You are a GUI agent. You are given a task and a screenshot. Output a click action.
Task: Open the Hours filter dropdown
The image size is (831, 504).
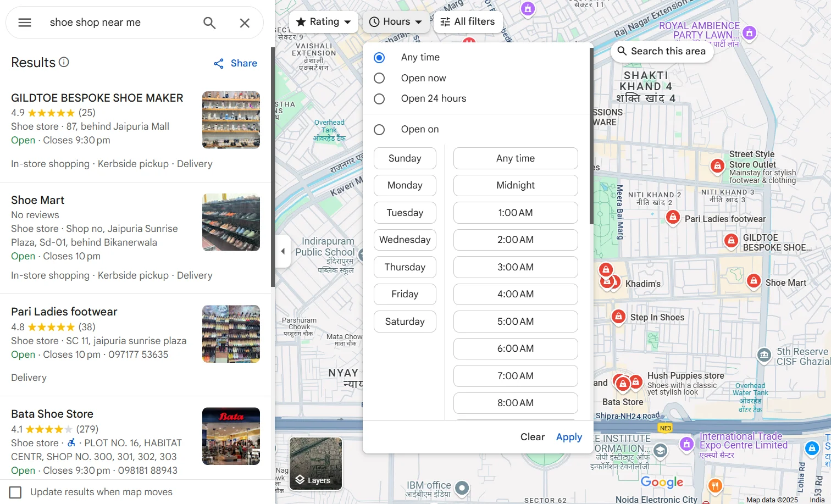click(396, 22)
